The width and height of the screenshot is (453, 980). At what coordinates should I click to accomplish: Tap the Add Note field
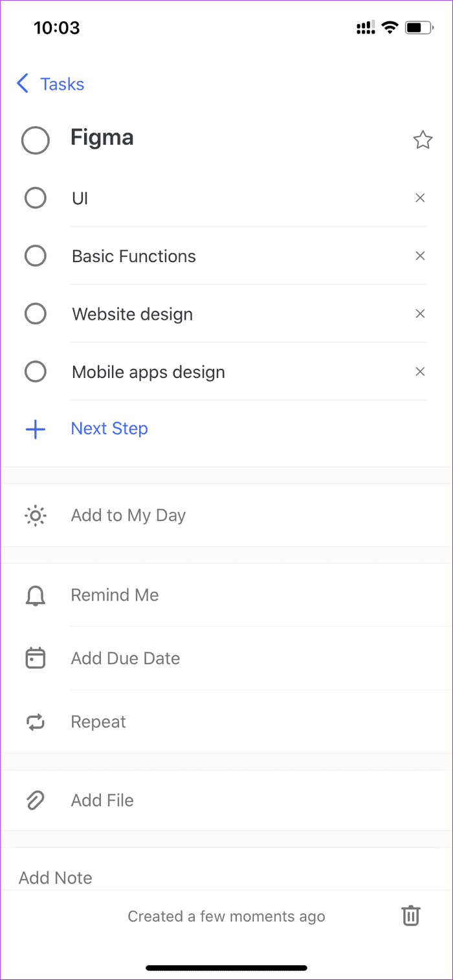tap(226, 877)
